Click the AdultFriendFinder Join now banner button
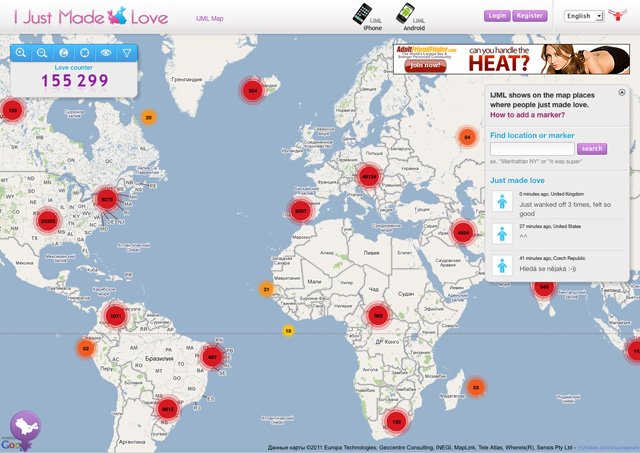Image resolution: width=640 pixels, height=453 pixels. click(x=425, y=65)
